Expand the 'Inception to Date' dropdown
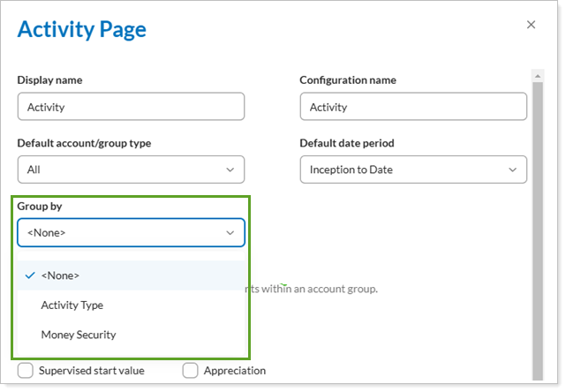 (x=412, y=170)
